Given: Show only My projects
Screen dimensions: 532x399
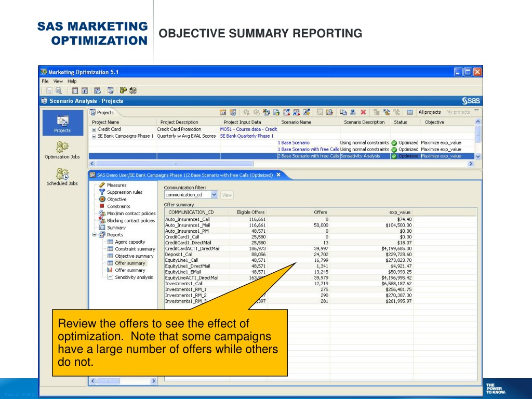Looking at the screenshot, I should click(x=458, y=112).
